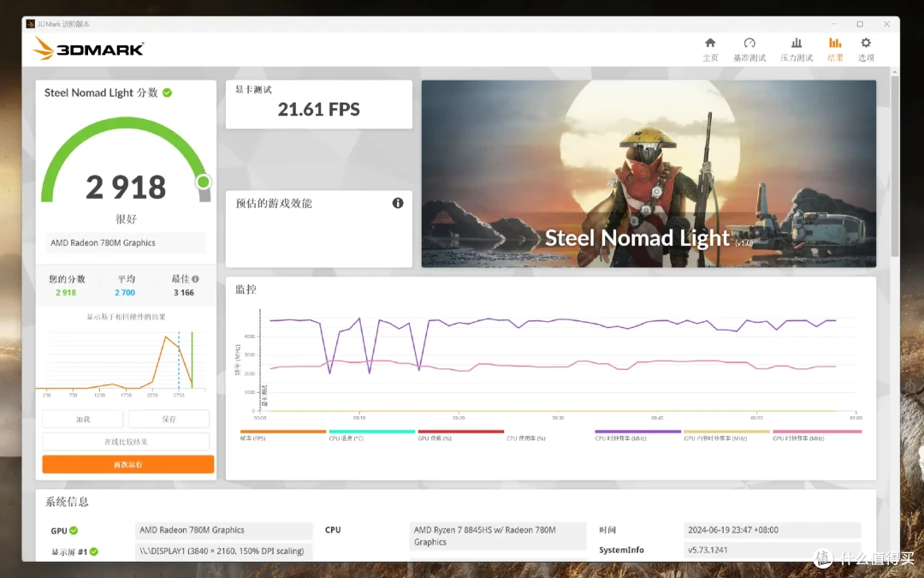924x578 pixels.
Task: Click the 时间 value 2024-06-19 23:47
Action: [x=773, y=530]
